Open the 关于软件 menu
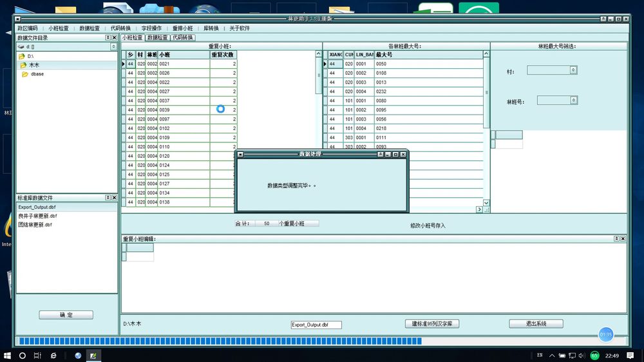 (x=240, y=28)
